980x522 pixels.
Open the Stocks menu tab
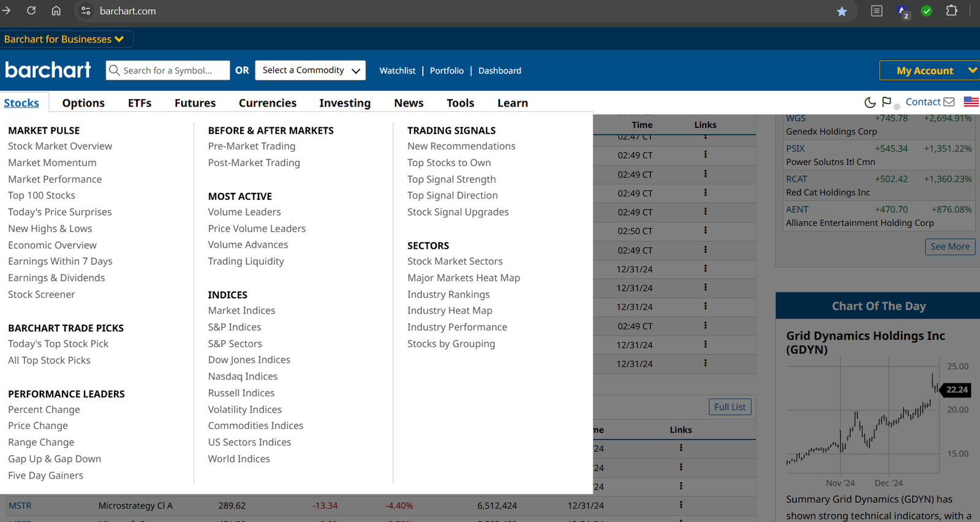pos(21,103)
